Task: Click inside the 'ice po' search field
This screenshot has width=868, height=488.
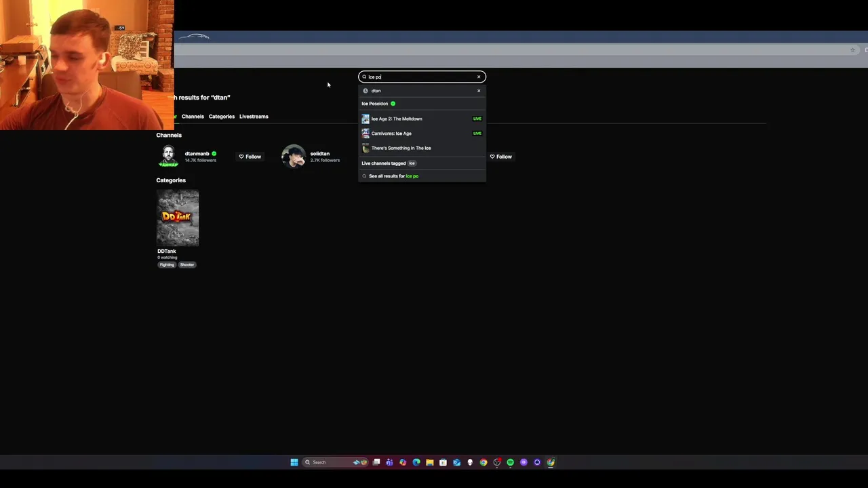Action: (422, 77)
